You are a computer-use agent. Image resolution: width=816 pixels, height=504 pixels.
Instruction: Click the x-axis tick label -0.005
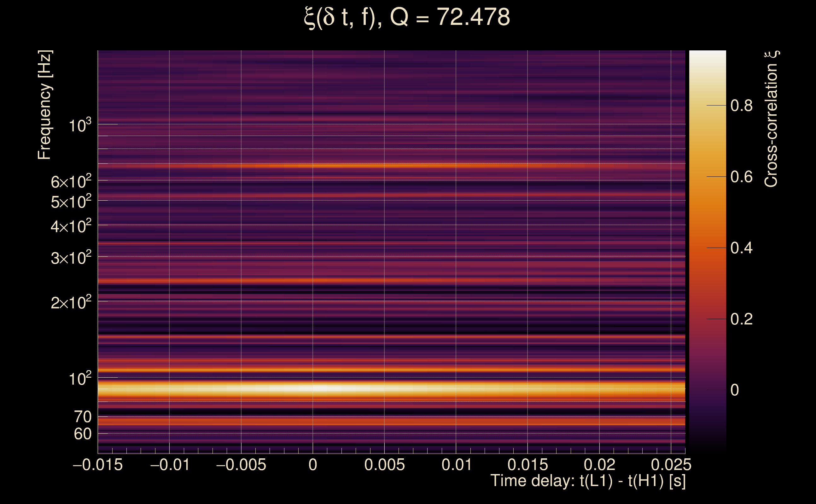point(241,465)
